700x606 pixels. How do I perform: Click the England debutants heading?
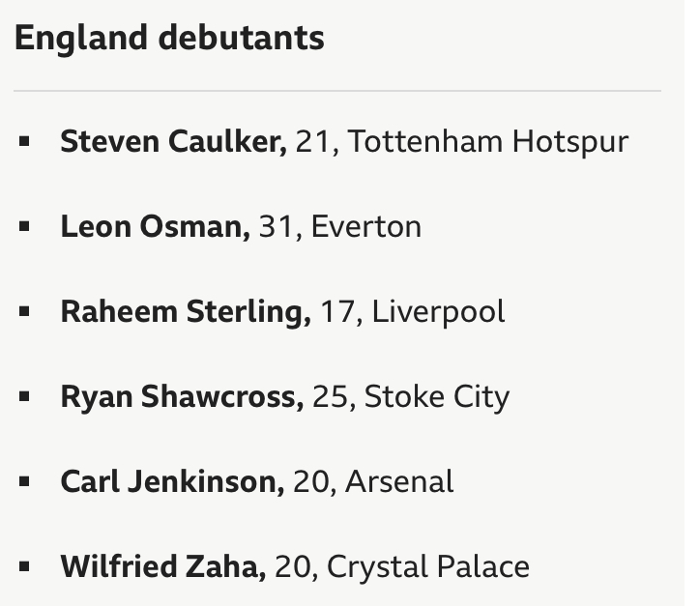coord(169,39)
